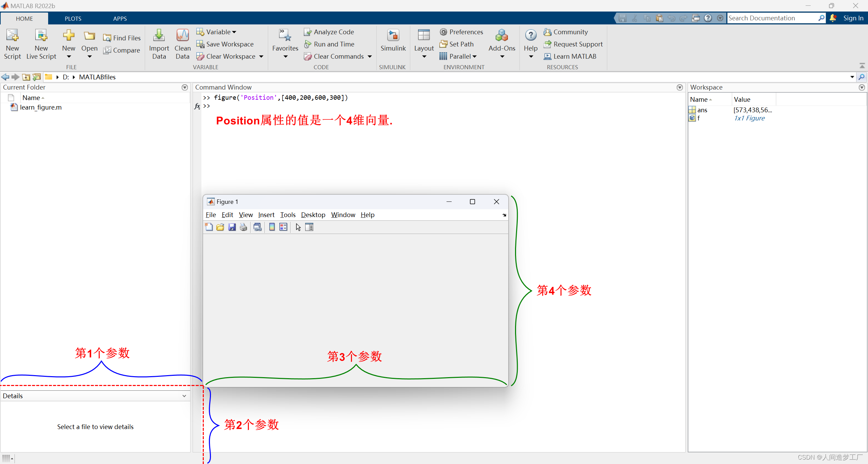Open Tools menu in Figure 1
This screenshot has width=868, height=464.
pos(288,215)
